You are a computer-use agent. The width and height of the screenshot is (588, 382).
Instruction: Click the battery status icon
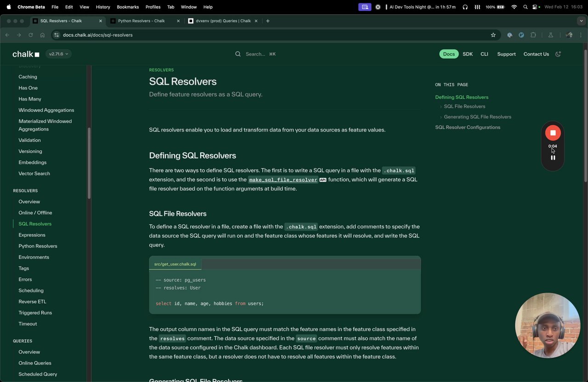point(501,7)
